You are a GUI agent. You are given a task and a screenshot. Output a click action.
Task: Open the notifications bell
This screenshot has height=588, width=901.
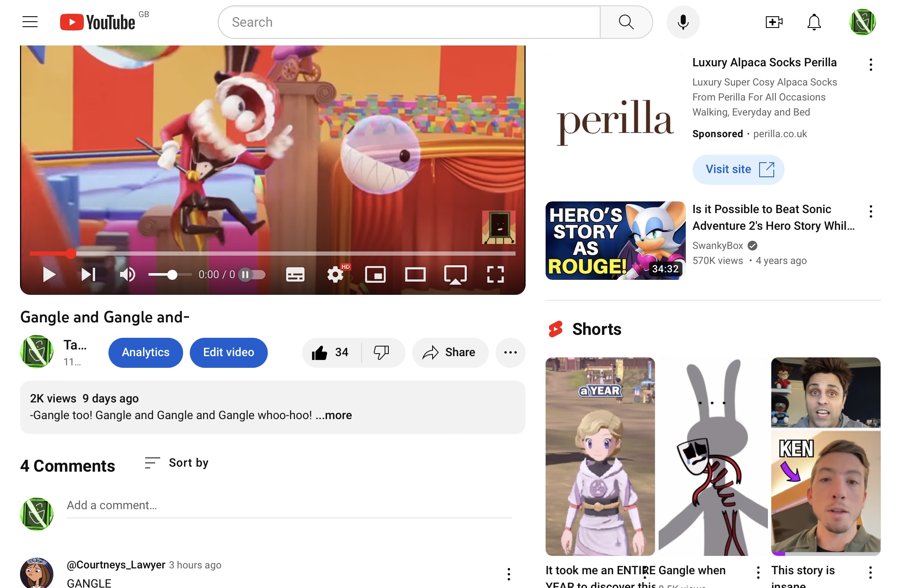pyautogui.click(x=814, y=22)
